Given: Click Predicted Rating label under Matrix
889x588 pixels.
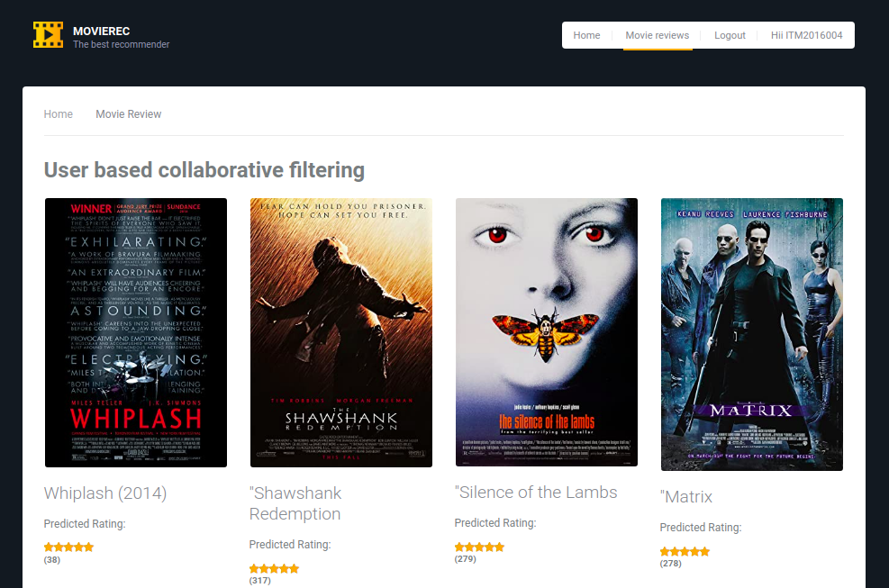Looking at the screenshot, I should (700, 528).
